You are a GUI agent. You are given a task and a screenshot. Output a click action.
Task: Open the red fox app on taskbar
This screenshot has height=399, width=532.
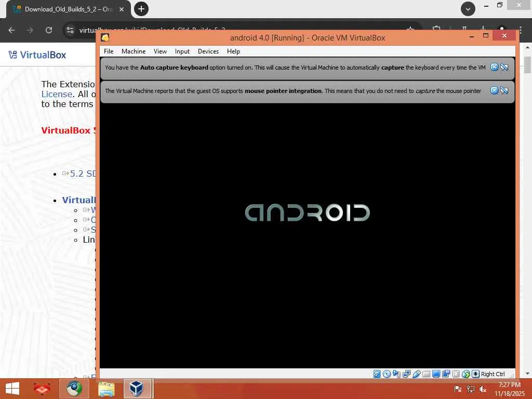tap(42, 389)
